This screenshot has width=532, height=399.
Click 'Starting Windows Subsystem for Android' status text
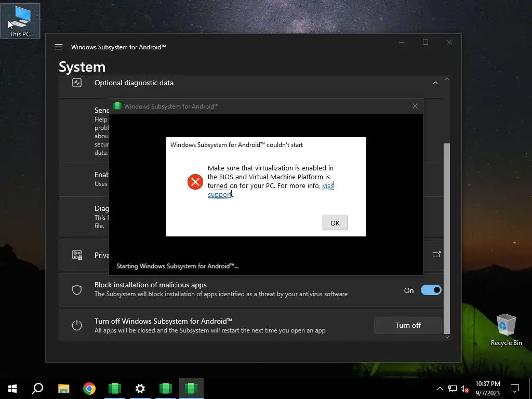(178, 266)
